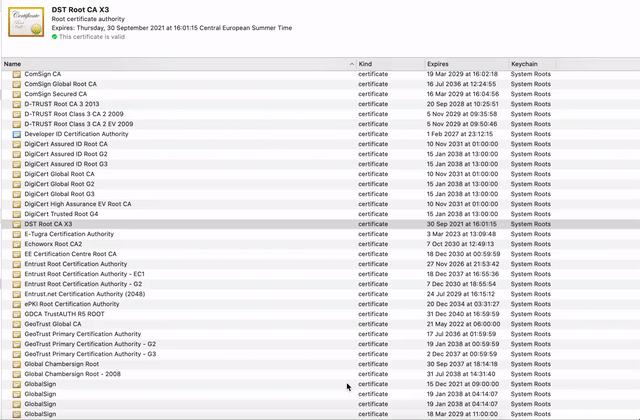Sort list by the Name column header
640x420 pixels.
pos(179,64)
